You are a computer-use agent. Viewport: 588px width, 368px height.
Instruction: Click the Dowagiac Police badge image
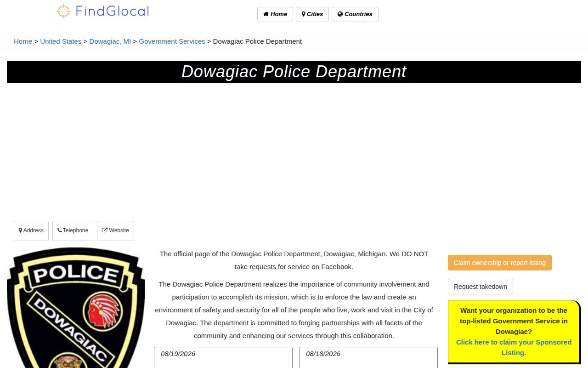(x=76, y=308)
